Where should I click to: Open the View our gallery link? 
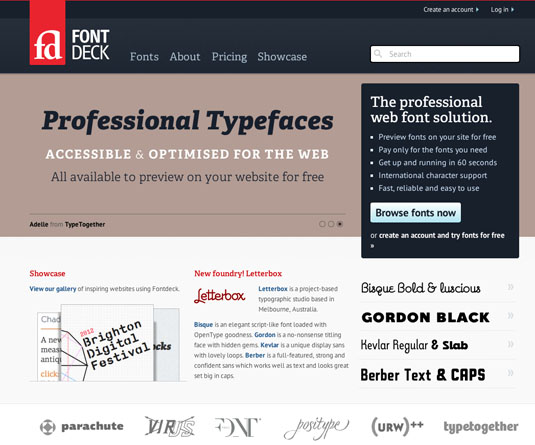click(53, 289)
